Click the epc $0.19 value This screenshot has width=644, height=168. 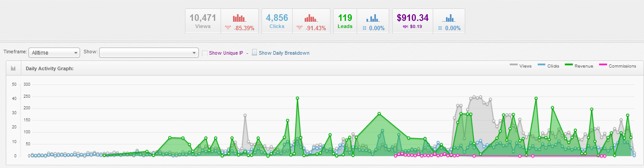(413, 27)
